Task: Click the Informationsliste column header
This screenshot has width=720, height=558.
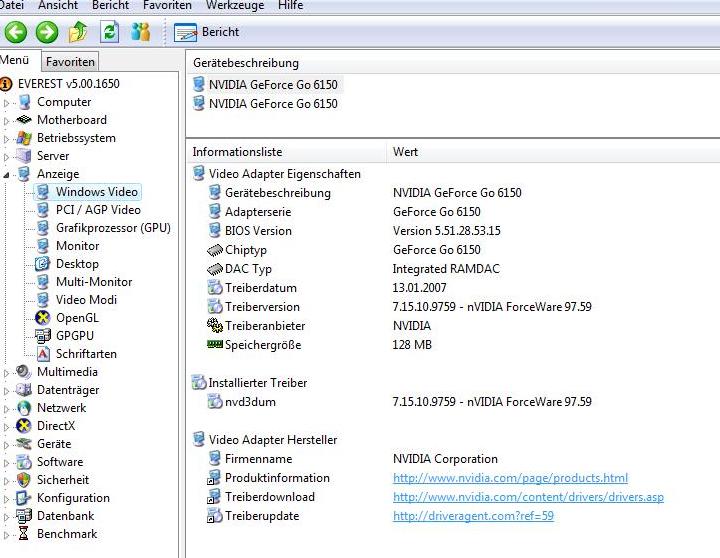Action: click(x=287, y=152)
